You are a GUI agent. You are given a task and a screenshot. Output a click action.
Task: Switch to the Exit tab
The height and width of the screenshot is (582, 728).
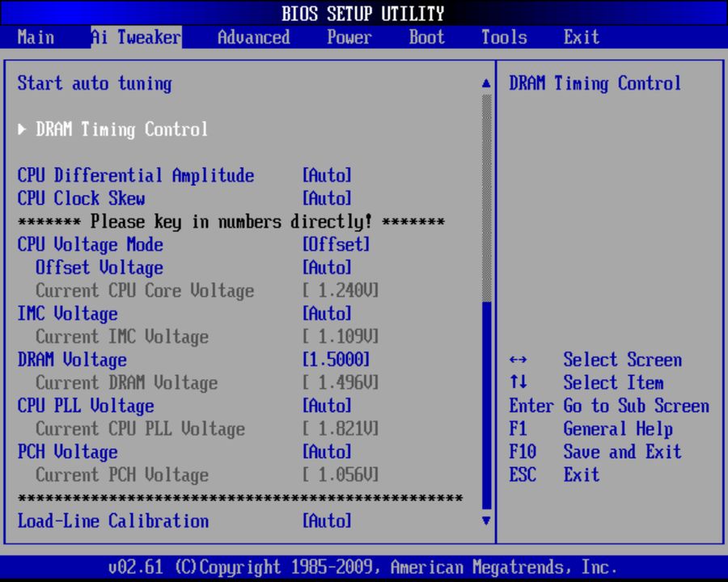tap(582, 37)
